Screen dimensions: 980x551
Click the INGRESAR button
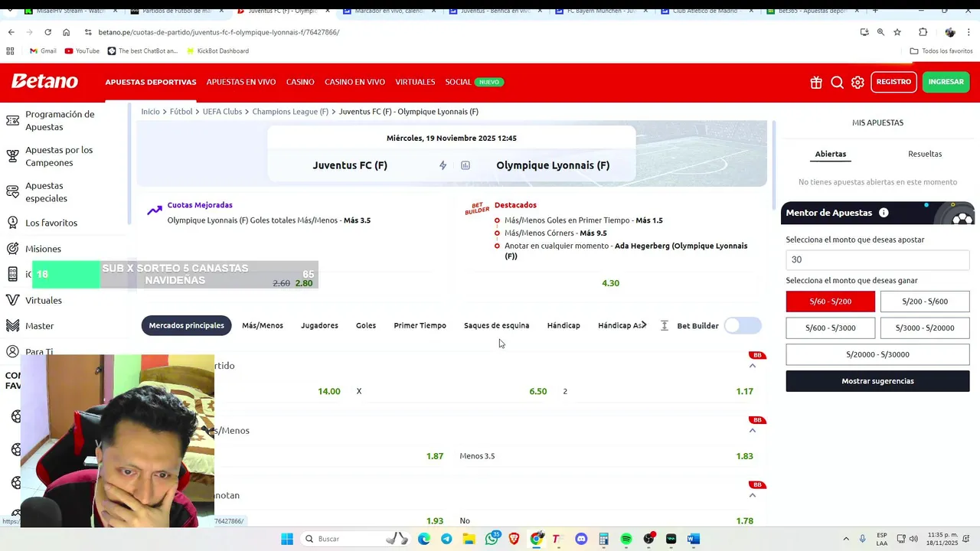[x=946, y=82]
